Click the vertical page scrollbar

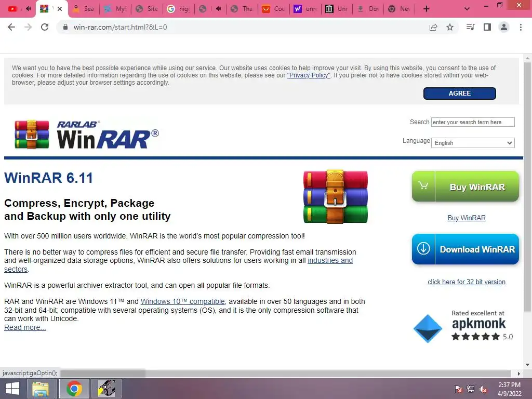527,187
